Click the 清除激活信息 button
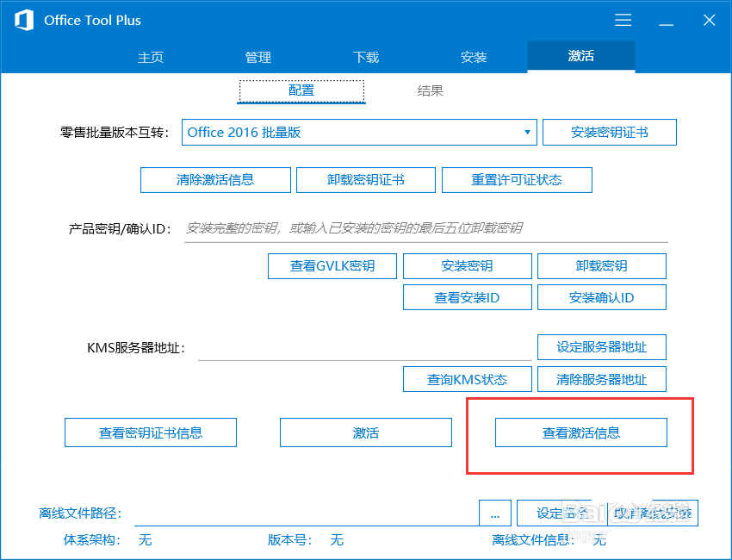Image resolution: width=732 pixels, height=560 pixels. [x=215, y=180]
